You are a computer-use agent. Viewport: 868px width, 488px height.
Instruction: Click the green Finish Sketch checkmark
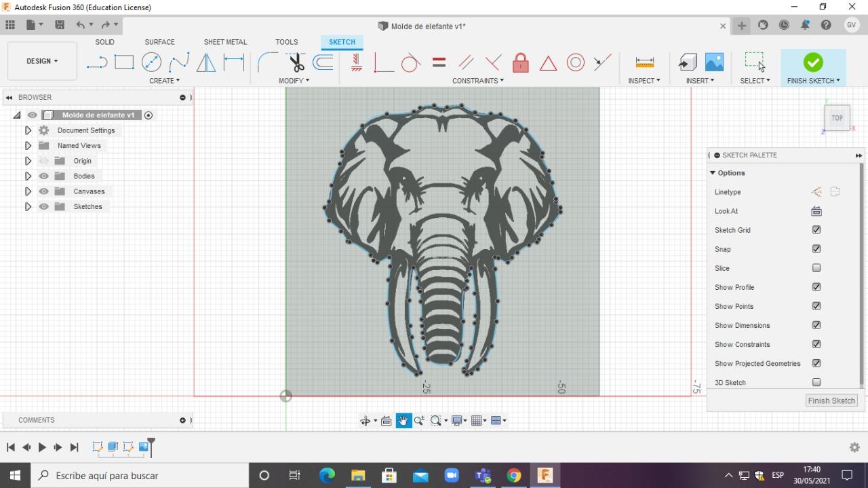(x=813, y=62)
